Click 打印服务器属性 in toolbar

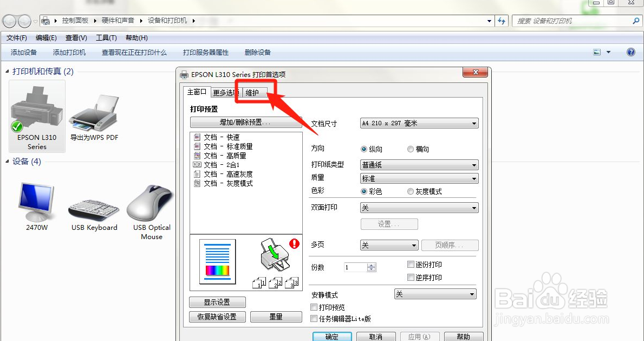[x=206, y=52]
